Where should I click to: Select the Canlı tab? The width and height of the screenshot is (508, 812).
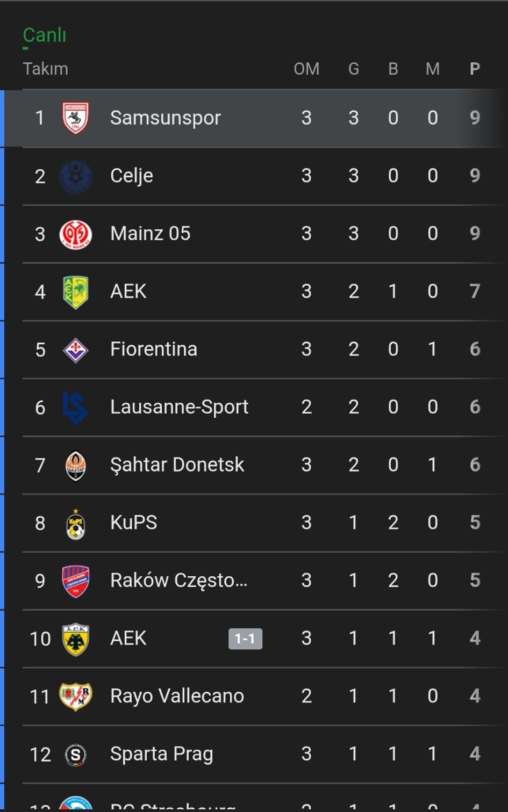point(44,35)
